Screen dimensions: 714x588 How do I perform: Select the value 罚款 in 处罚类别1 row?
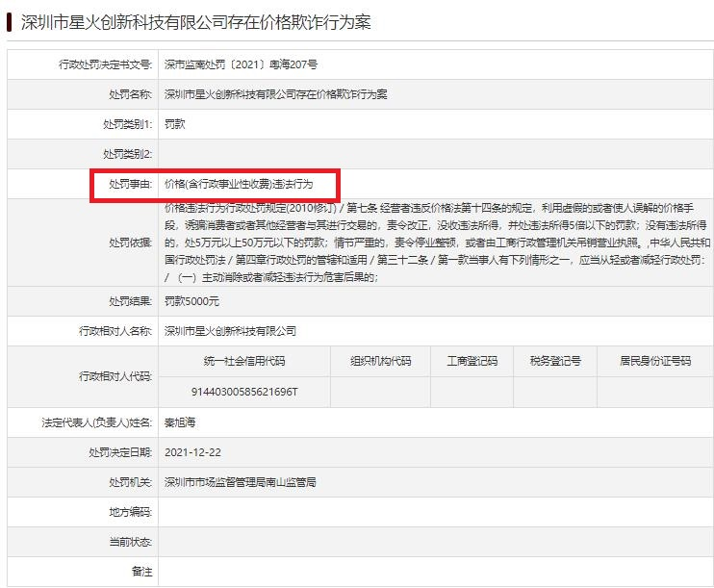175,124
